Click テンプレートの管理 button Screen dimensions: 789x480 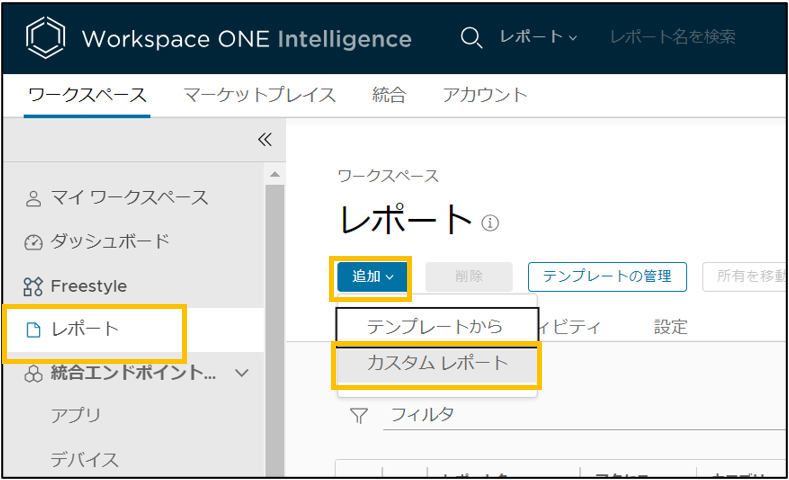[607, 276]
